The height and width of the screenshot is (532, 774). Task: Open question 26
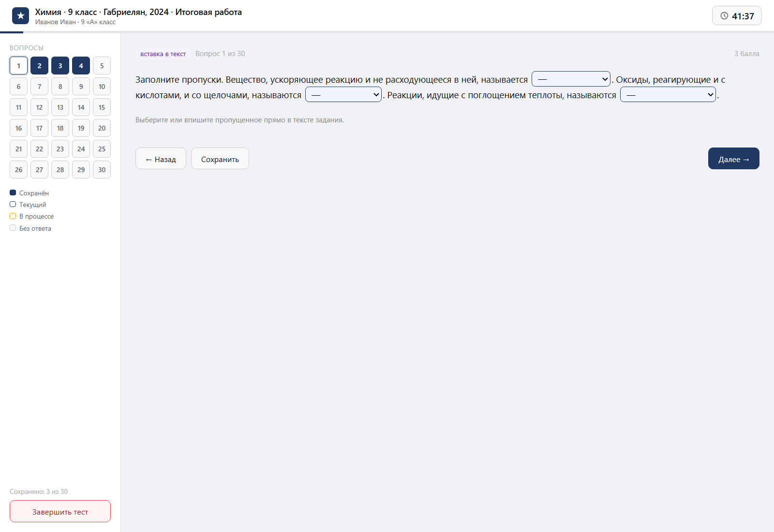coord(18,170)
